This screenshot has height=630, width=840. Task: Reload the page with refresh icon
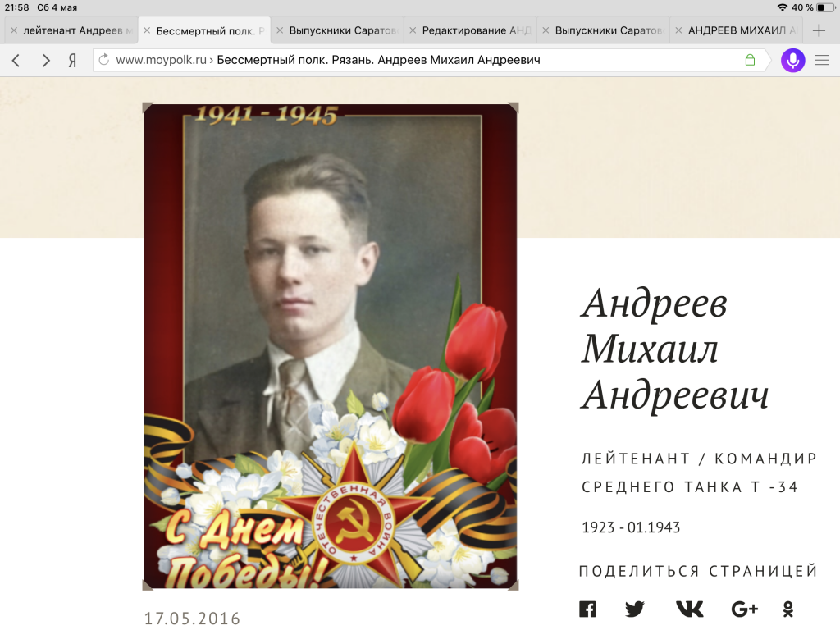[104, 59]
